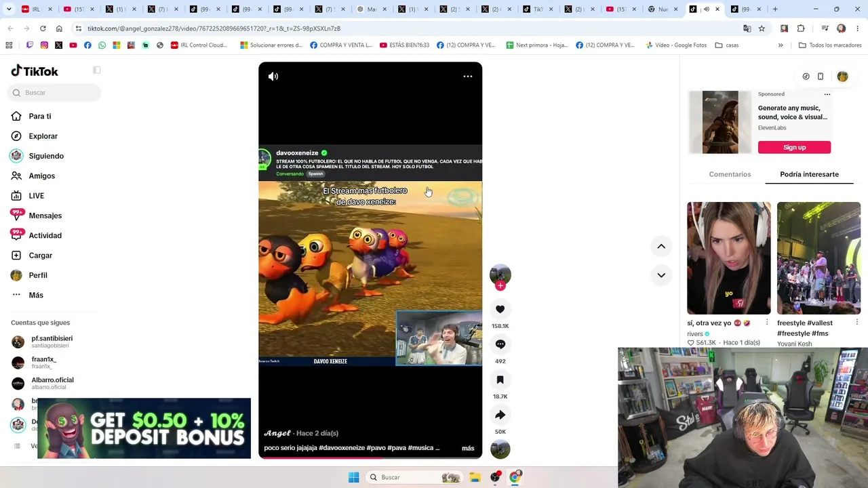Screen dimensions: 868x488
Task: Open the 'Next primora - Hoja...' bookmark
Action: tap(537, 45)
